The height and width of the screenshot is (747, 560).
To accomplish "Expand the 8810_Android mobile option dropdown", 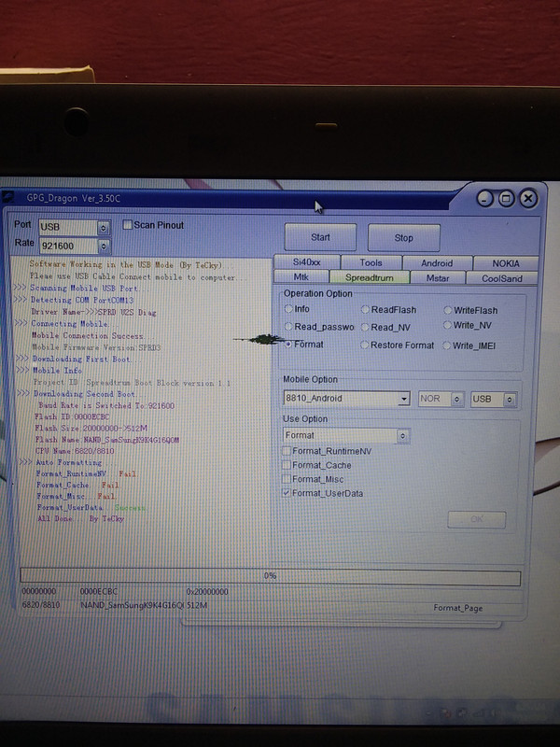I will (404, 399).
